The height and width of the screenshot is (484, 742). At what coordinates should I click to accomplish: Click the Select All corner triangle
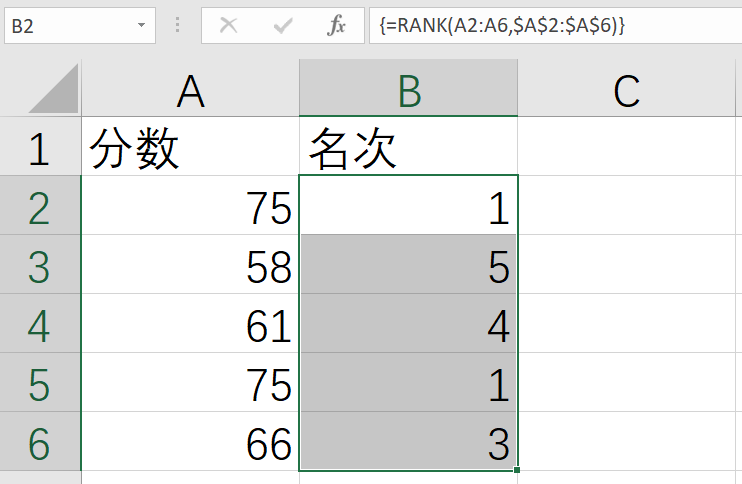54,90
